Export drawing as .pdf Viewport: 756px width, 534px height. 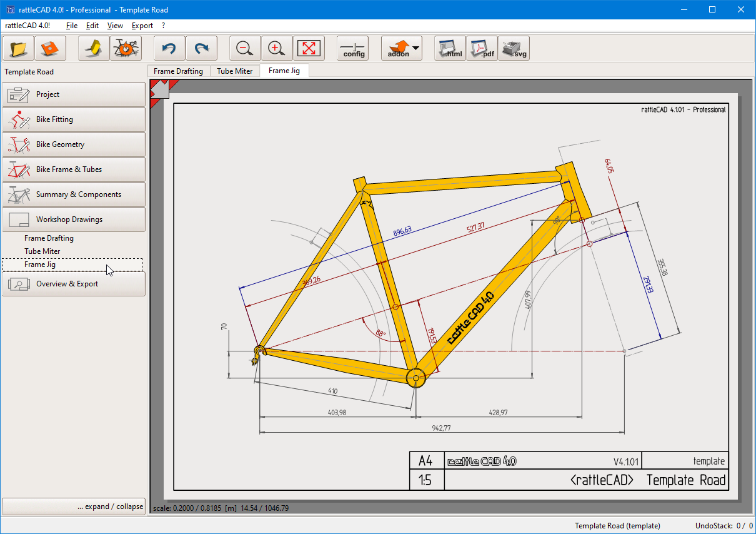(482, 48)
